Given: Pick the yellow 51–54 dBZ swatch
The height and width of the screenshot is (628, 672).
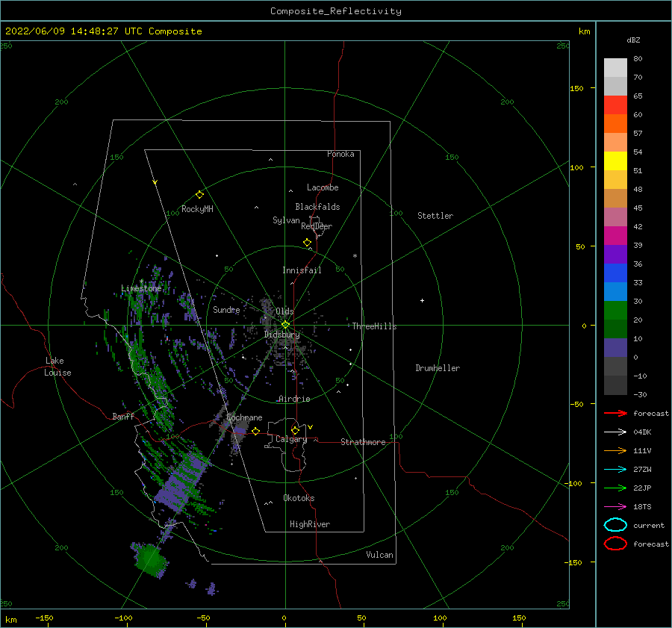Looking at the screenshot, I should [615, 161].
